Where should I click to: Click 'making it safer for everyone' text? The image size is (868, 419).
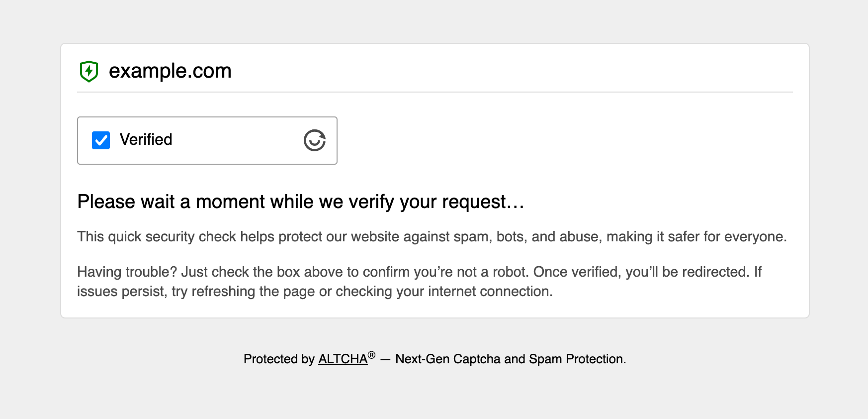tap(696, 236)
